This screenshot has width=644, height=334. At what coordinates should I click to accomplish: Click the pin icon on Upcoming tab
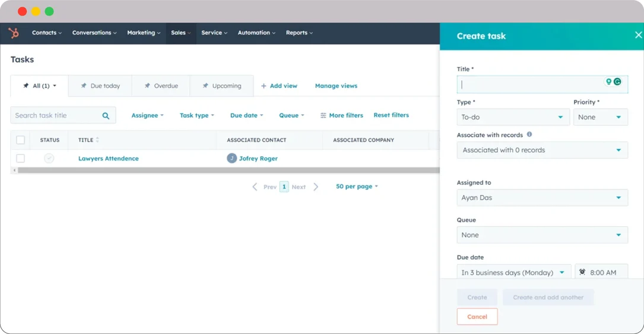205,86
